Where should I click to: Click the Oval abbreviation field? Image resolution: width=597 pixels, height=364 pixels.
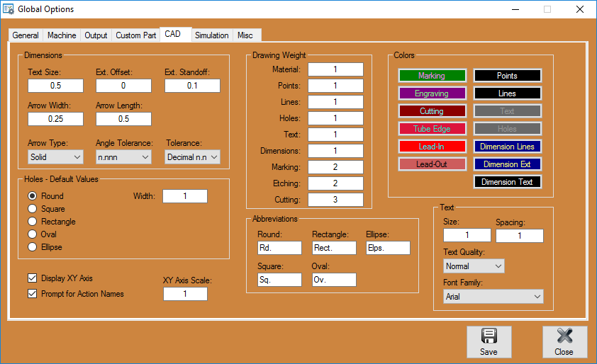(334, 280)
